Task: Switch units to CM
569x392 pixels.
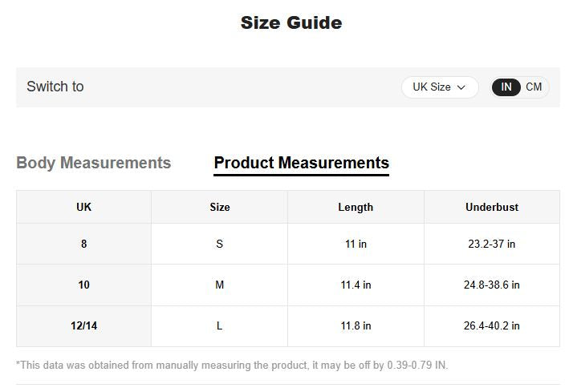Action: [534, 87]
